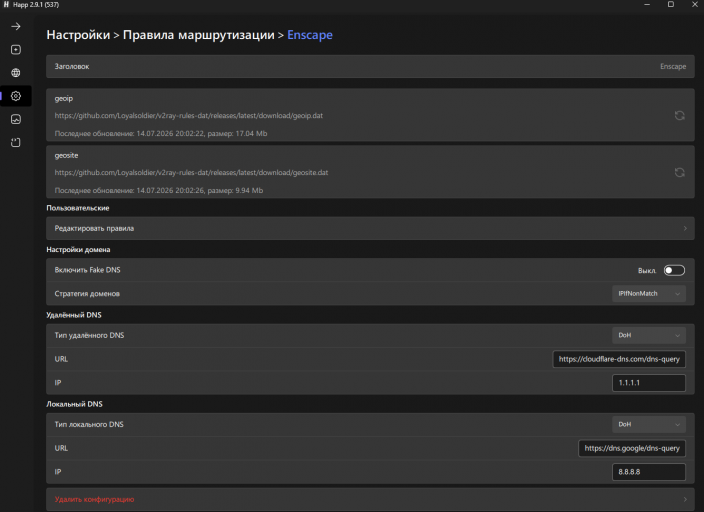The width and height of the screenshot is (704, 512).
Task: Click the geoip last update text 17.04 Mb
Action: click(161, 134)
